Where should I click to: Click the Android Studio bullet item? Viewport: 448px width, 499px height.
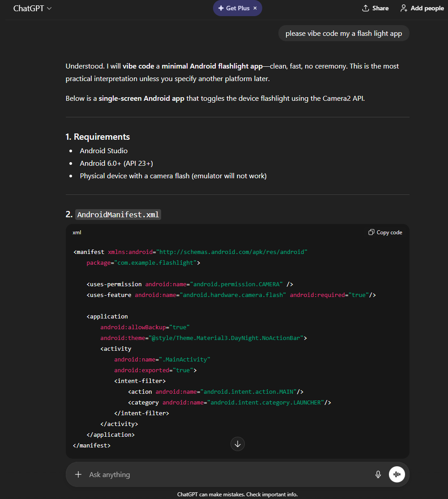pyautogui.click(x=103, y=151)
